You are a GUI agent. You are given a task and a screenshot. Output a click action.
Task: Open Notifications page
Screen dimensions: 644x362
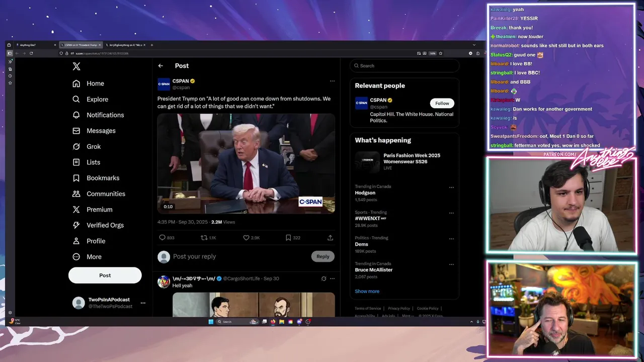point(99,115)
